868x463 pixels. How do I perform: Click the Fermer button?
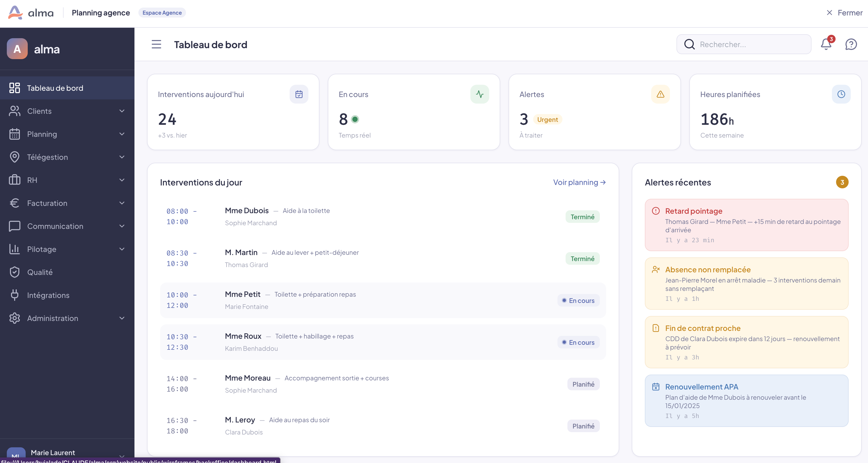(845, 13)
